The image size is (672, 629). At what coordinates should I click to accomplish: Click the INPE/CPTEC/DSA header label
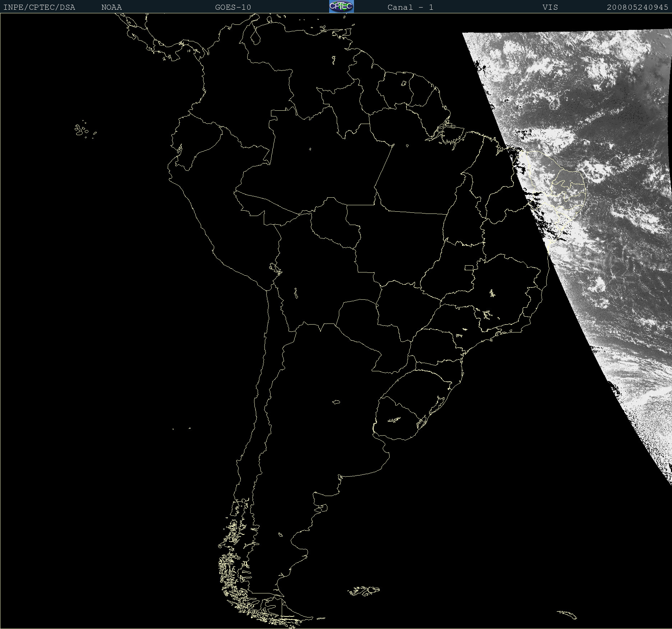pos(39,7)
